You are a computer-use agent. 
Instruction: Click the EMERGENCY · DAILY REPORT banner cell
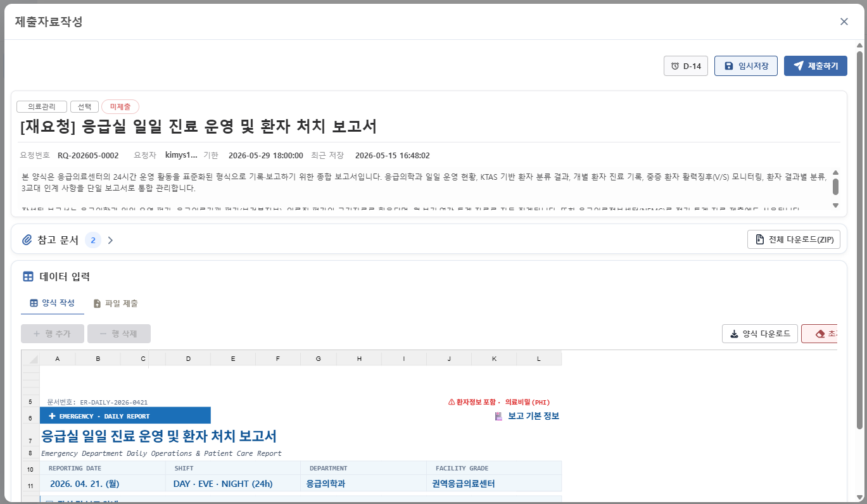125,415
